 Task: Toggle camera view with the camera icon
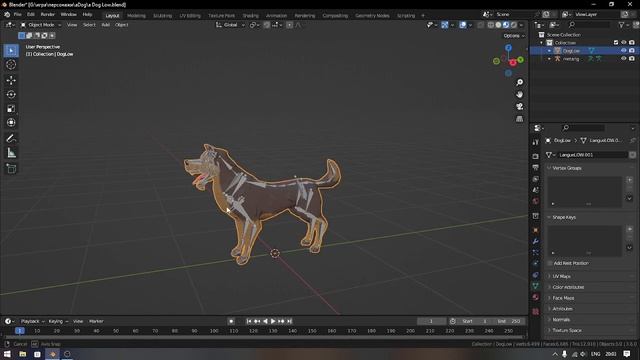(519, 107)
